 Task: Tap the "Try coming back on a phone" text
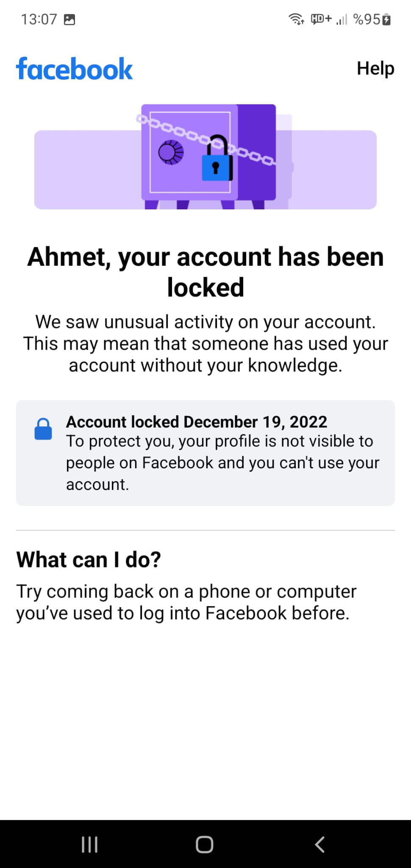coord(186,602)
